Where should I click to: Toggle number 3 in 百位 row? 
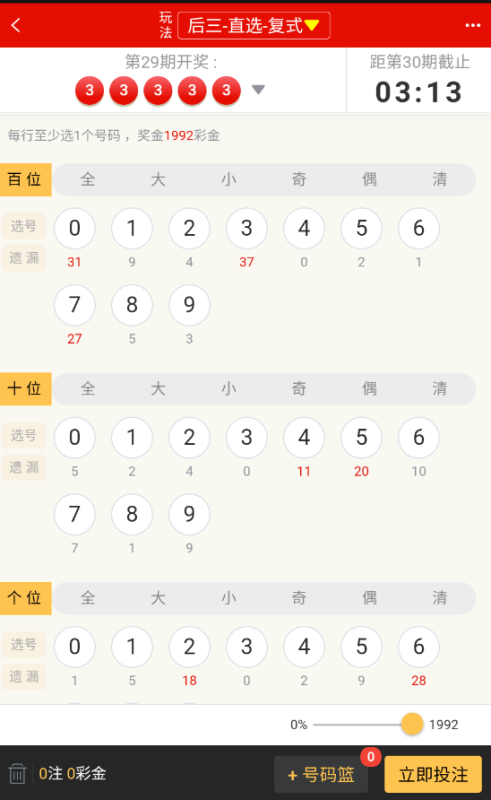click(x=247, y=228)
